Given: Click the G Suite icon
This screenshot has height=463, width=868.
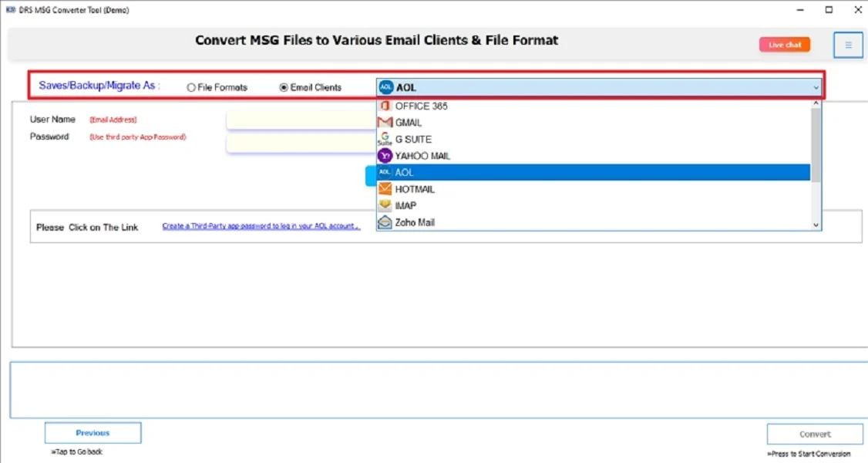Looking at the screenshot, I should [x=385, y=139].
